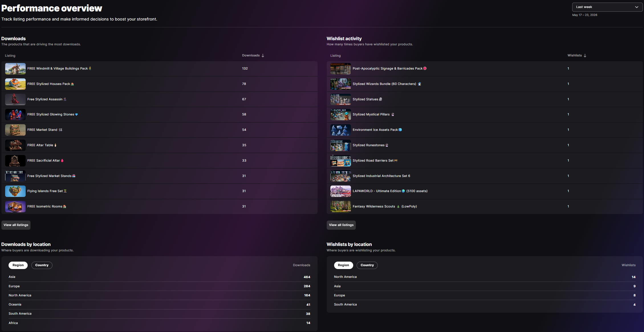Open Free Stylized Market Stands thumbnail

(15, 176)
